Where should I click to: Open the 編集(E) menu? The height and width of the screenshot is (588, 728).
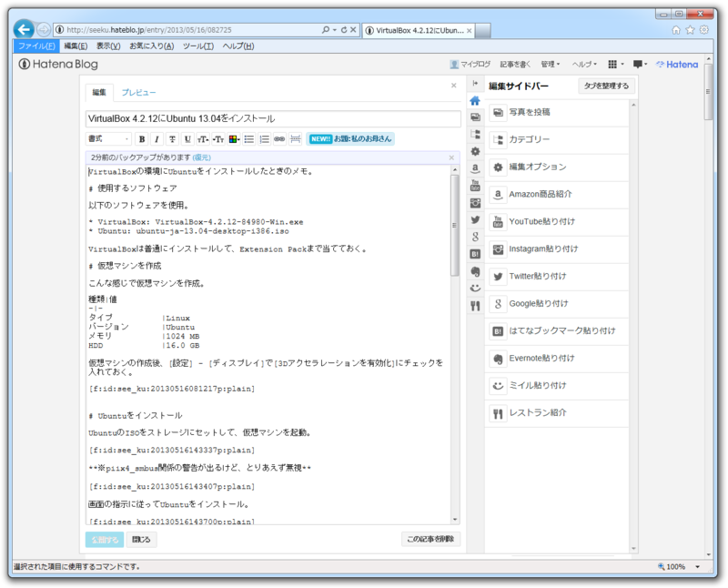tap(76, 46)
